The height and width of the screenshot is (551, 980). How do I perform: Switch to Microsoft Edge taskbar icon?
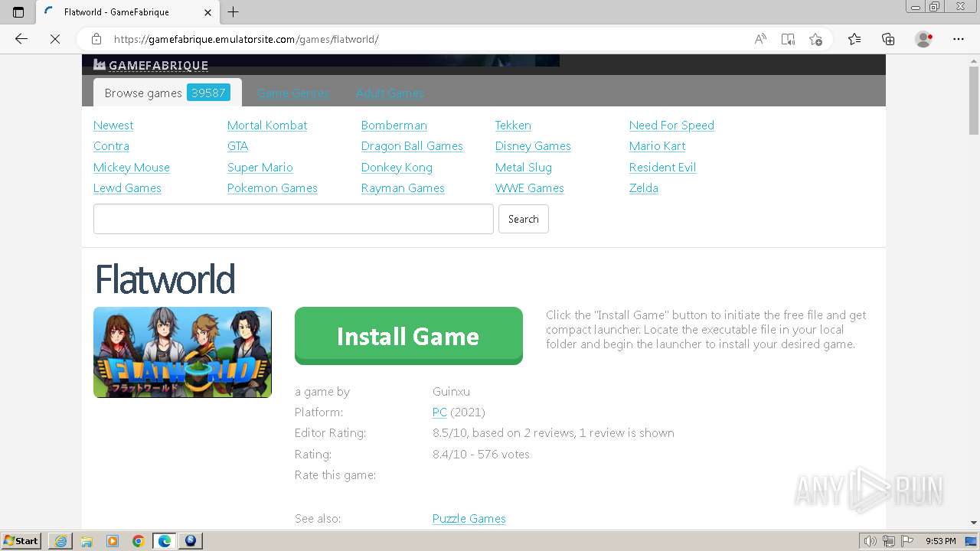(165, 541)
